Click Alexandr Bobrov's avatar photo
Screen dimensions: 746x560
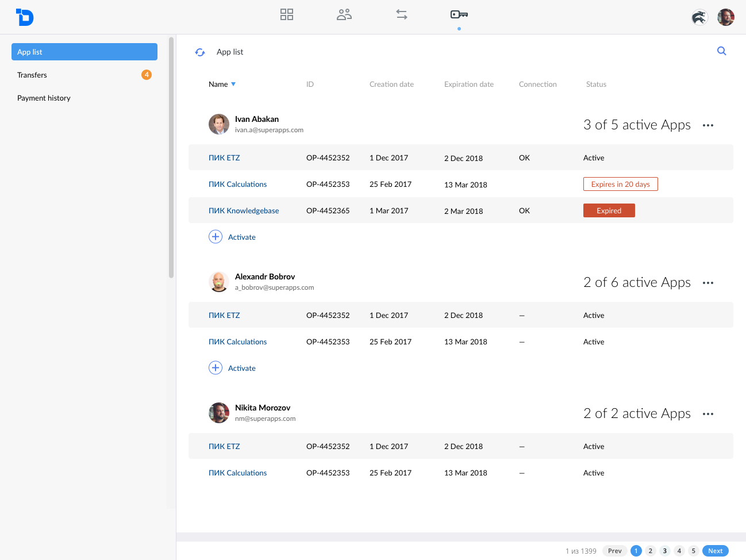point(219,282)
